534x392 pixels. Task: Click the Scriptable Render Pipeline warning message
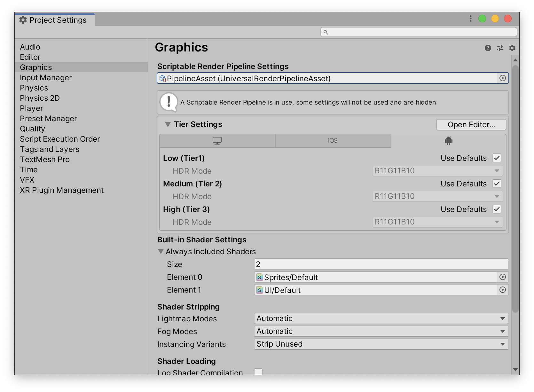(x=333, y=102)
